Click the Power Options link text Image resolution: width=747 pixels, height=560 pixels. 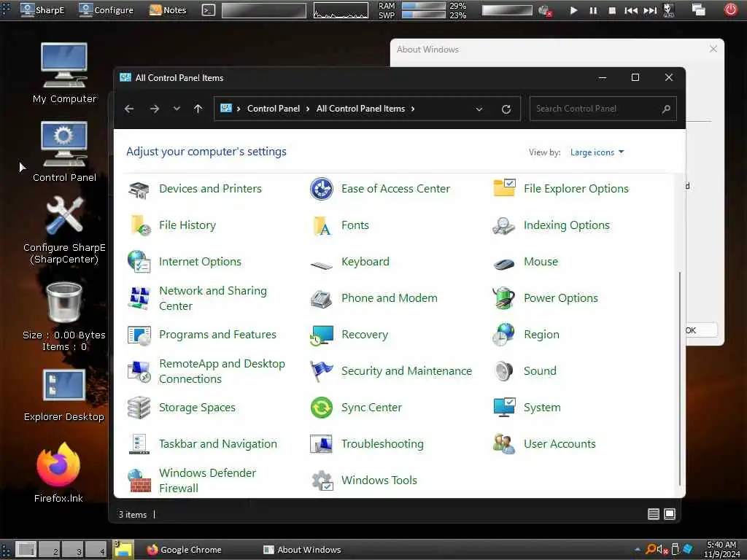pyautogui.click(x=561, y=298)
